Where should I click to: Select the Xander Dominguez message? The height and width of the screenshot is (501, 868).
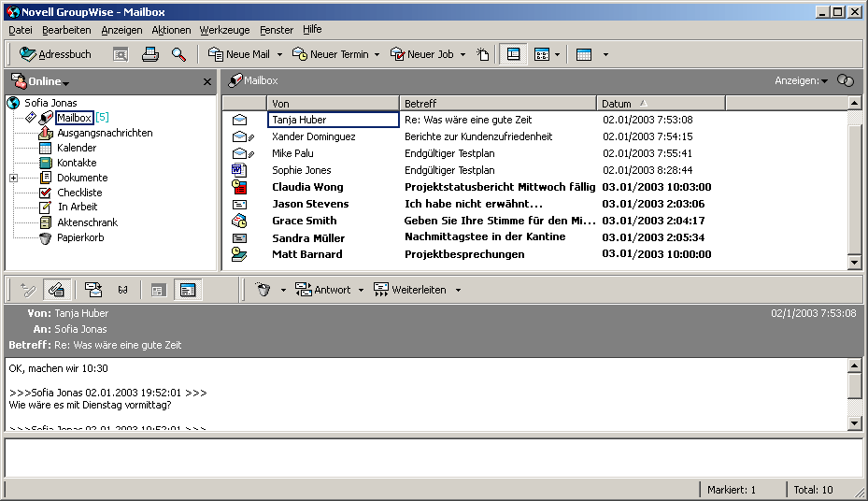(313, 136)
